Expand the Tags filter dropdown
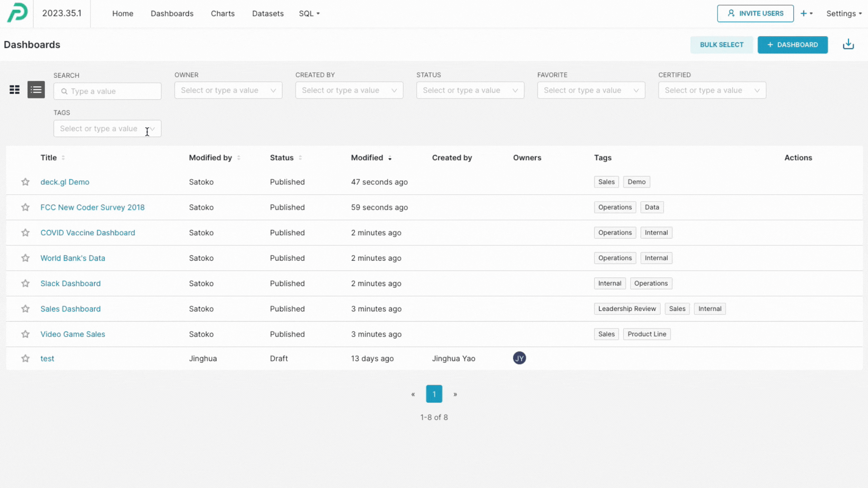 (107, 129)
